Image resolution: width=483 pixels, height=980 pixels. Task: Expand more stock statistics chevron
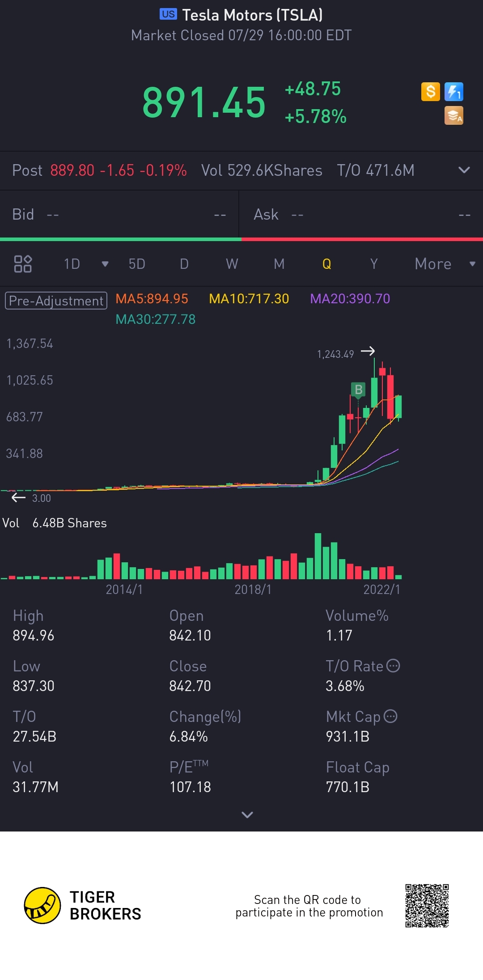[x=247, y=815]
